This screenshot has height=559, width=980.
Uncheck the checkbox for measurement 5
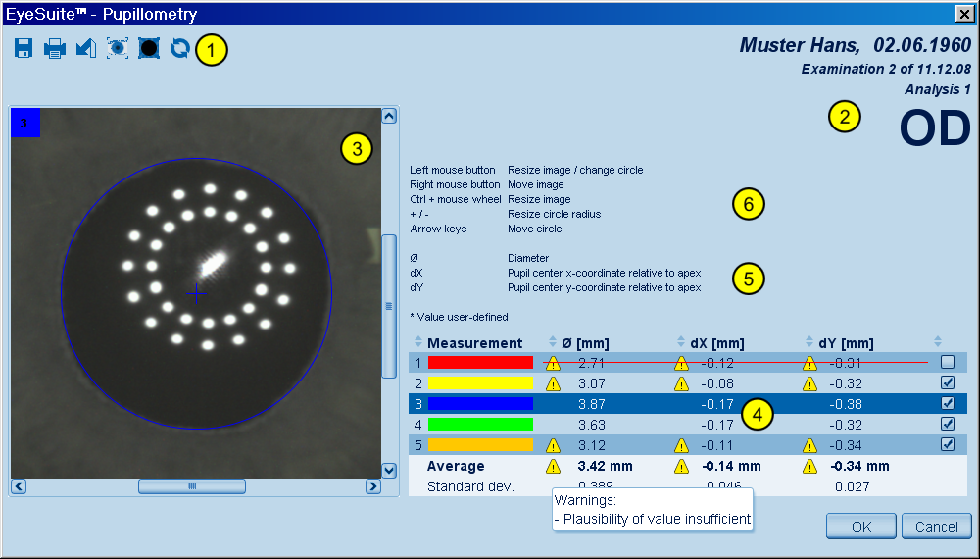coord(947,444)
